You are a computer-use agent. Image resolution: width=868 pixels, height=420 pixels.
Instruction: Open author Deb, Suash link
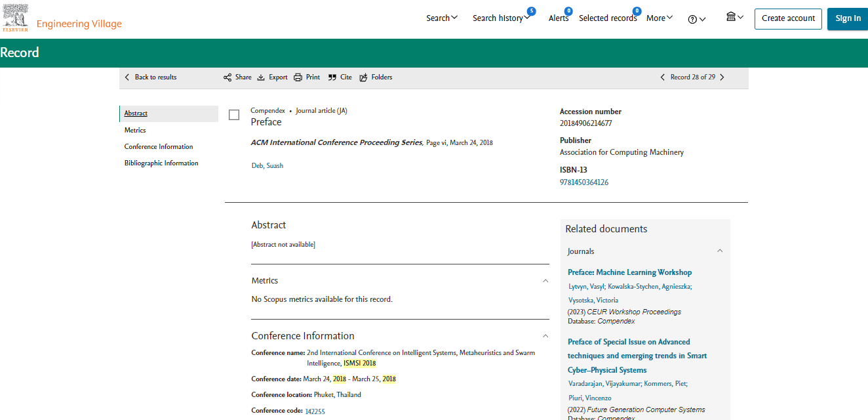267,165
